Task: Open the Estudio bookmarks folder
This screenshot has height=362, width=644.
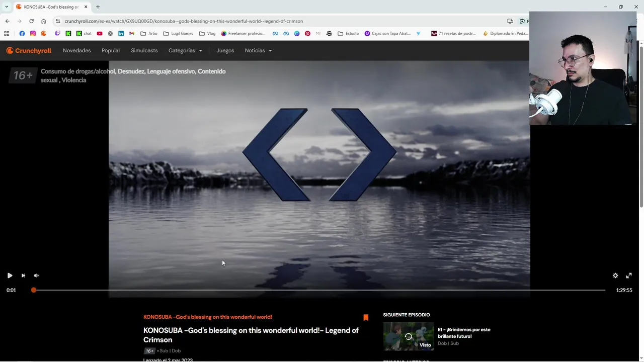Action: pos(348,34)
